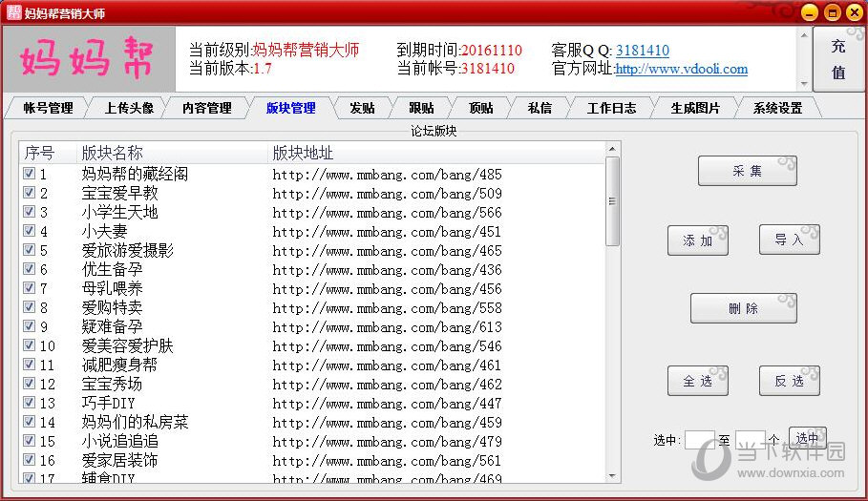Switch to the 工作日志 tab

(611, 108)
